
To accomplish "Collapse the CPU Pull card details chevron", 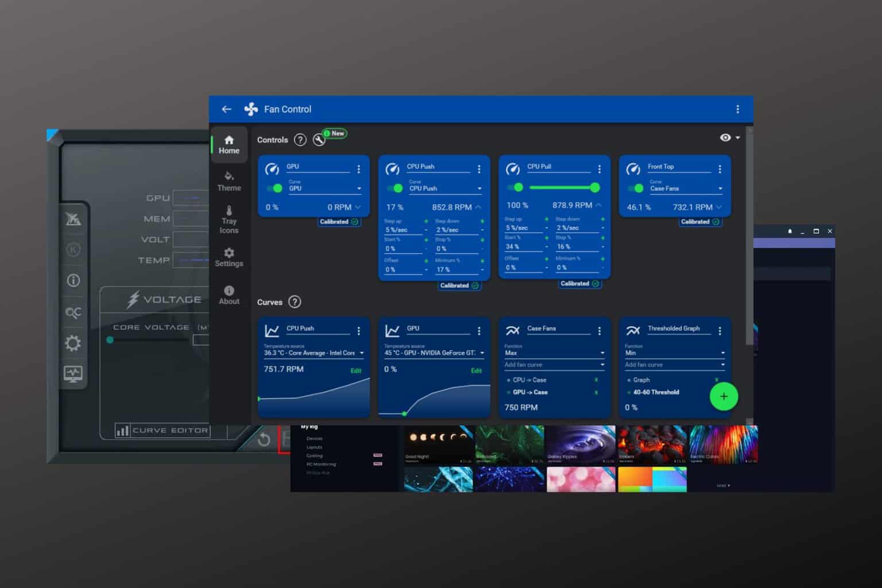I will (598, 205).
